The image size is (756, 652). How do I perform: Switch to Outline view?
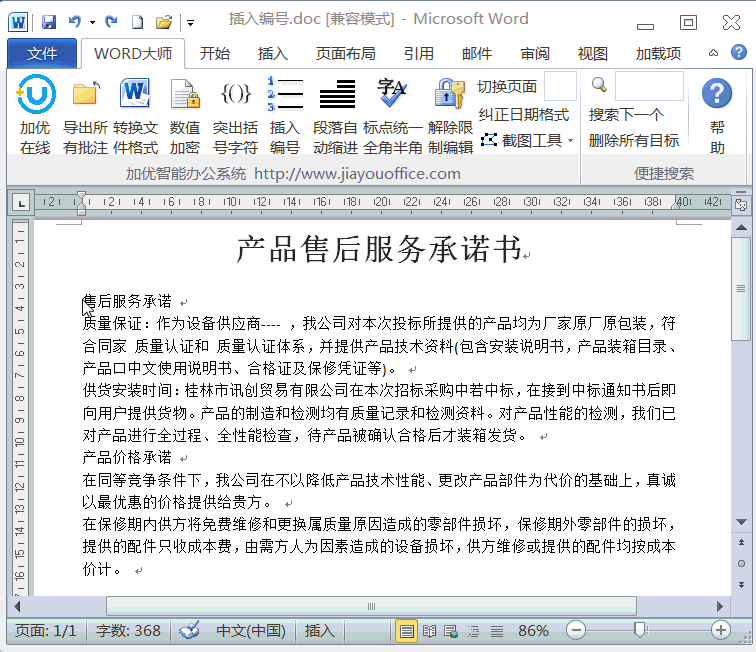coord(474,631)
